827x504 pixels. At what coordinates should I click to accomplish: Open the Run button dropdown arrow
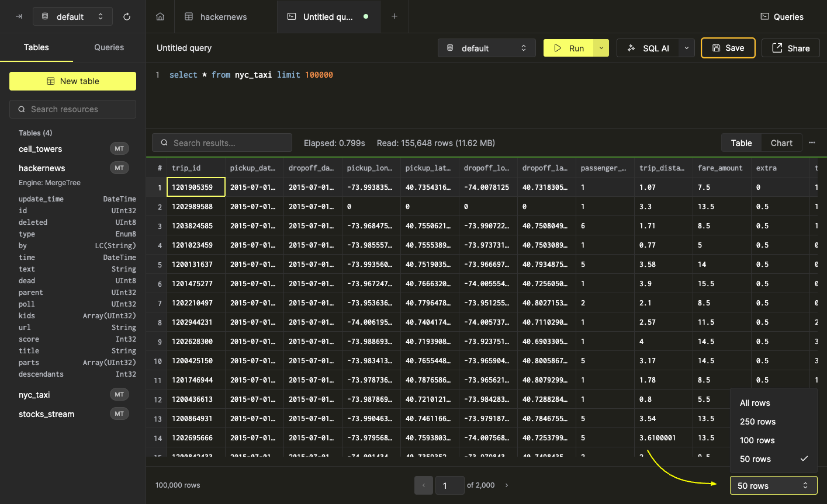coord(600,47)
